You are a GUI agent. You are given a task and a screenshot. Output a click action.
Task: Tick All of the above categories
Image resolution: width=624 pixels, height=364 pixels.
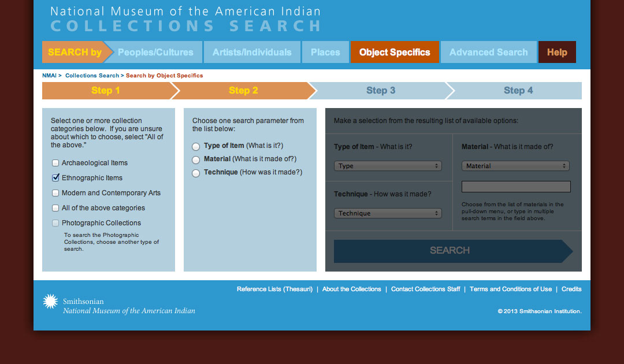pyautogui.click(x=56, y=208)
